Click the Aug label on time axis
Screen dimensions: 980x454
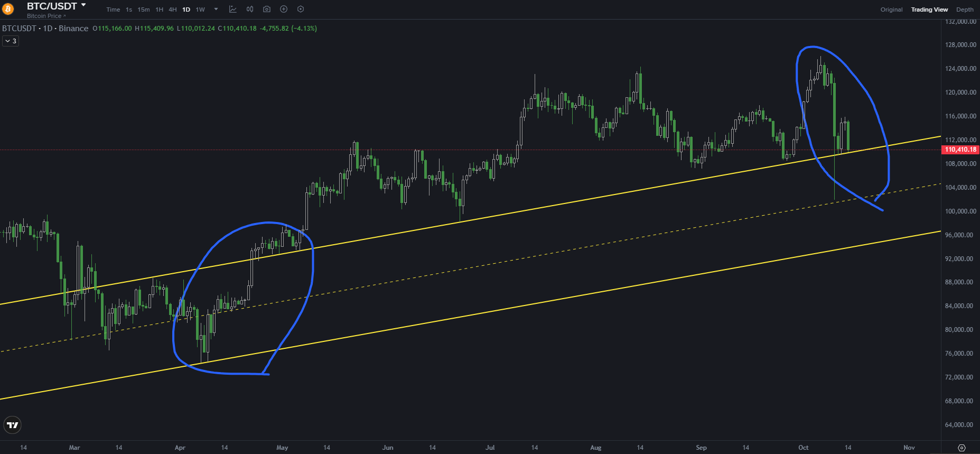596,448
